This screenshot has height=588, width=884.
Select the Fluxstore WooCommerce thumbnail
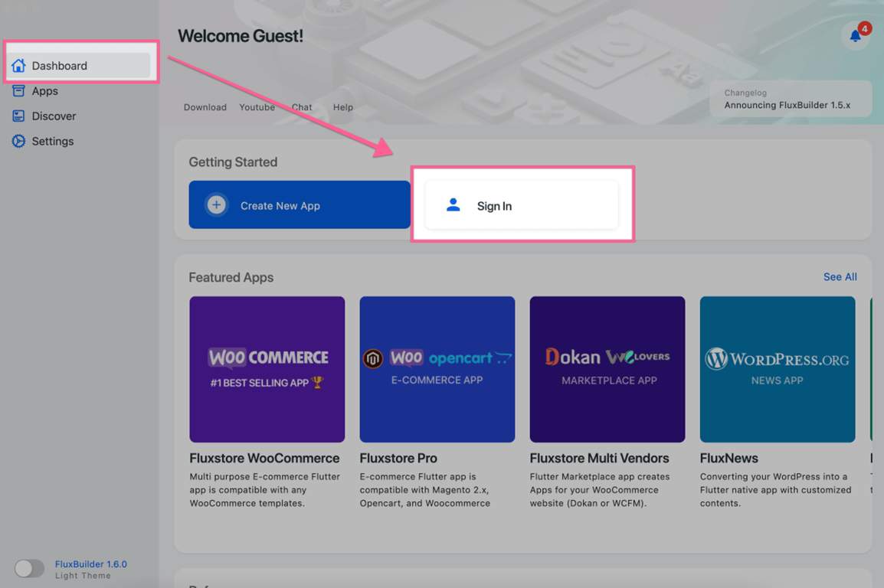pos(267,370)
